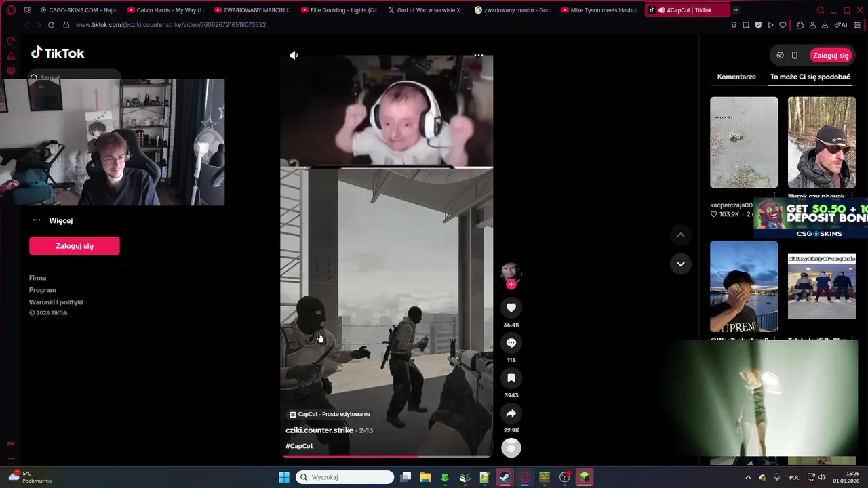The image size is (868, 488).
Task: Click the Windows Wyszukaj search box
Action: (344, 477)
